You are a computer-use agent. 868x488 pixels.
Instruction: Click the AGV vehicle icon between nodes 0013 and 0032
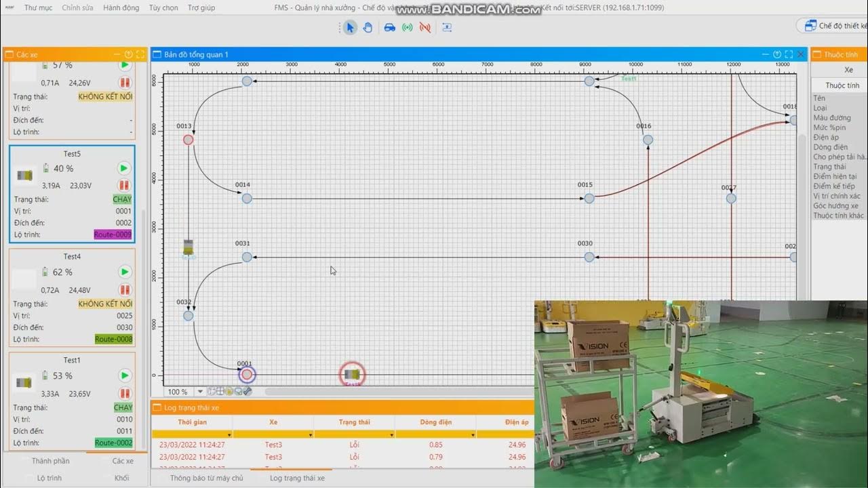tap(189, 248)
